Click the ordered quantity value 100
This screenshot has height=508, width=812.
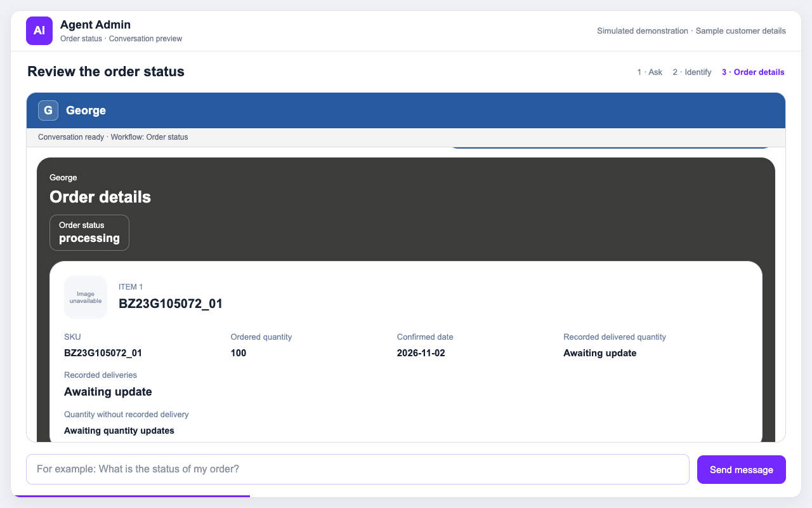[x=239, y=353]
